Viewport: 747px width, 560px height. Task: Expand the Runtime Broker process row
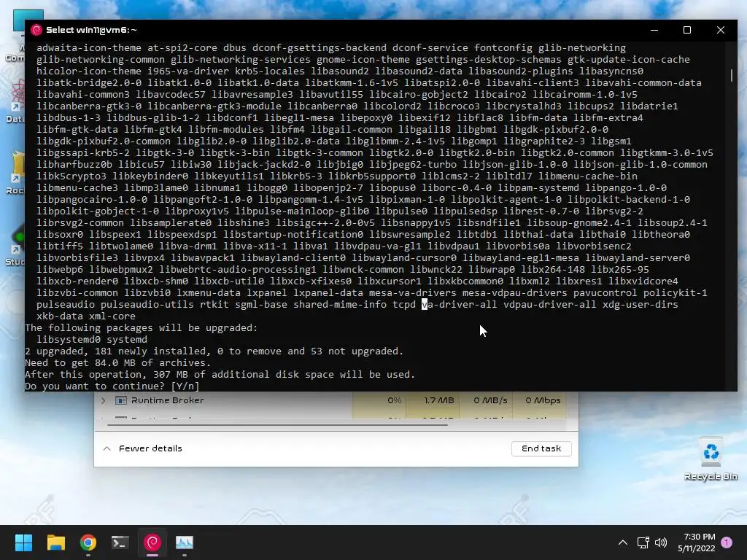click(104, 400)
